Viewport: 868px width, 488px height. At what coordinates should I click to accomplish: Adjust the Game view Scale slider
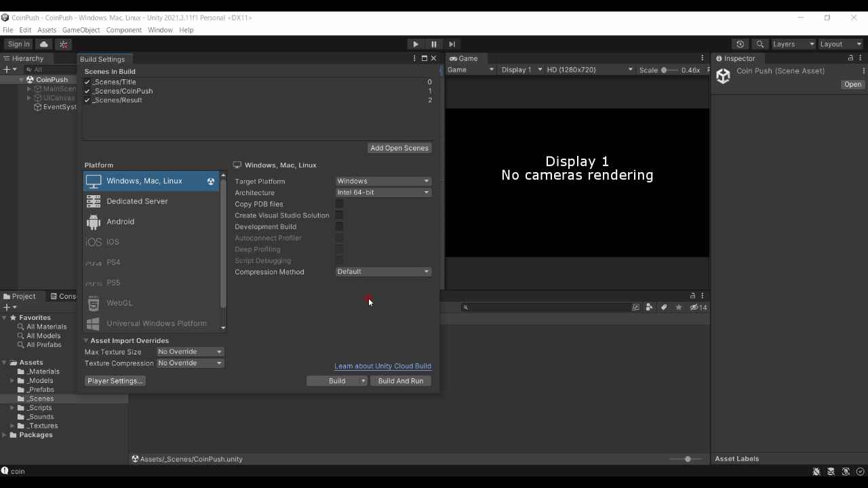tap(669, 70)
